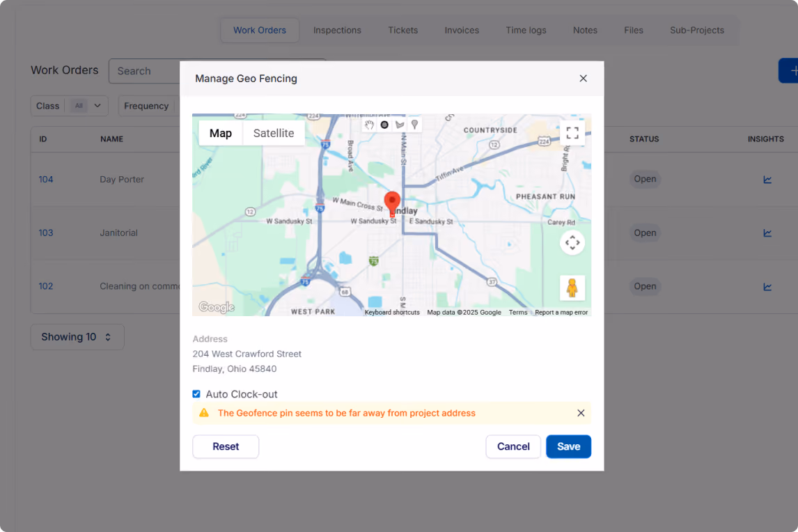Open map camera pan controls

click(572, 243)
